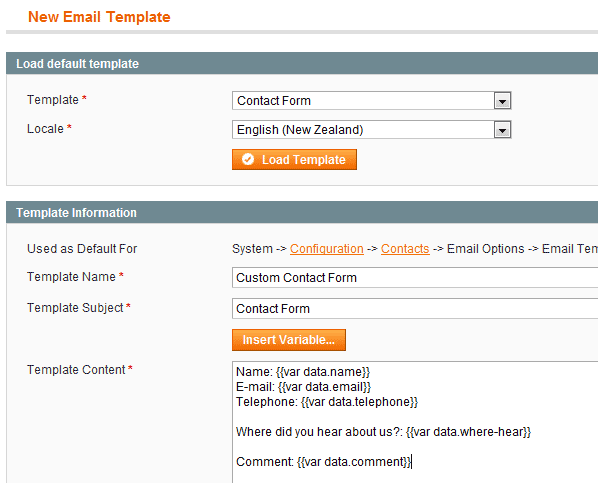The width and height of the screenshot is (598, 483).
Task: Click the Insert Variable button
Action: click(x=289, y=340)
